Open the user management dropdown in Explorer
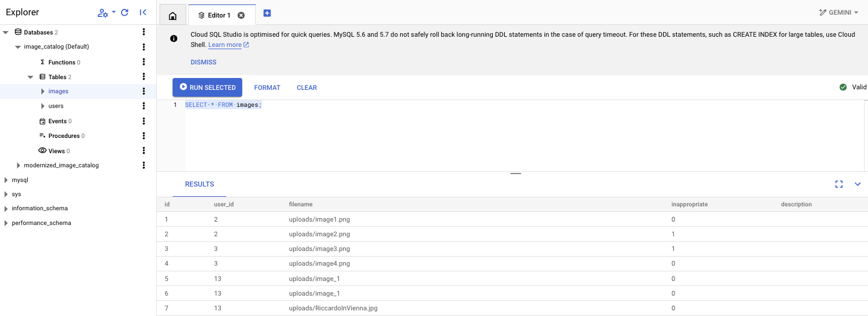The height and width of the screenshot is (316, 868). [x=106, y=12]
